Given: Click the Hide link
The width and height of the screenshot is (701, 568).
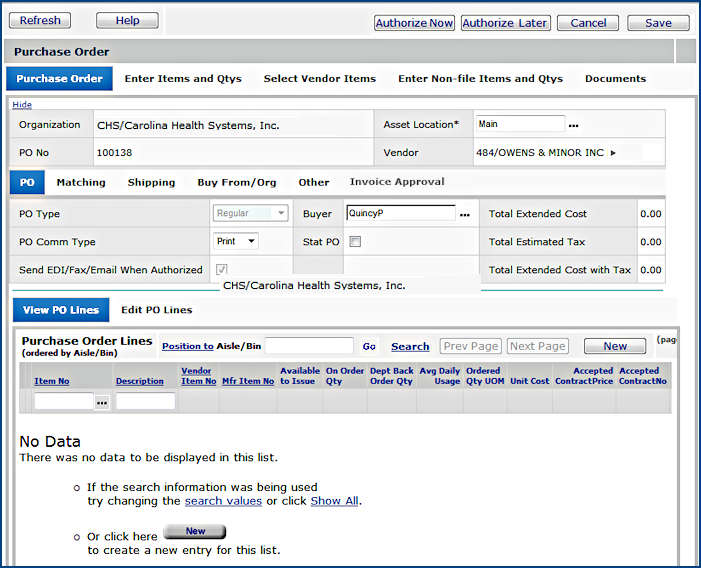Looking at the screenshot, I should pos(21,105).
